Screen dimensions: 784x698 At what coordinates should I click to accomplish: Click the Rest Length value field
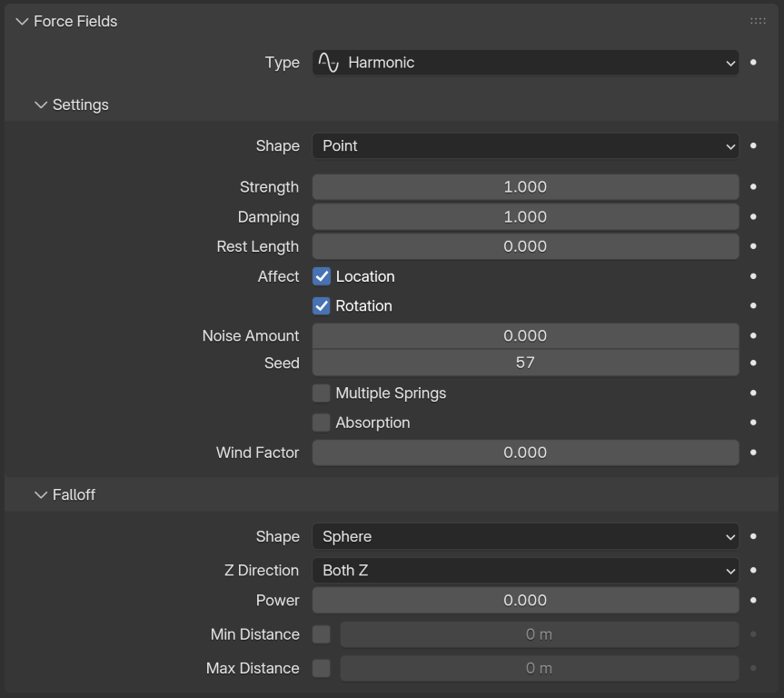tap(525, 246)
